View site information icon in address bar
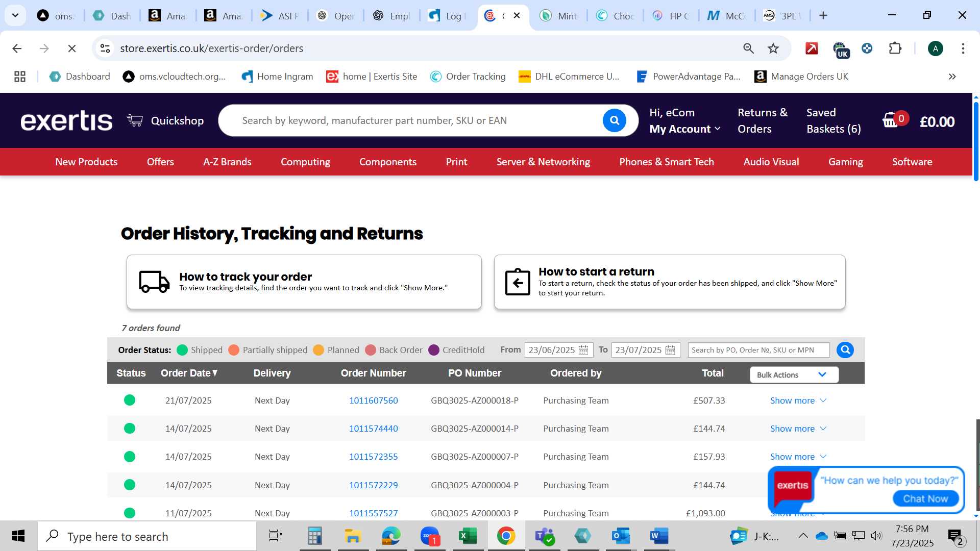This screenshot has height=551, width=980. tap(105, 48)
